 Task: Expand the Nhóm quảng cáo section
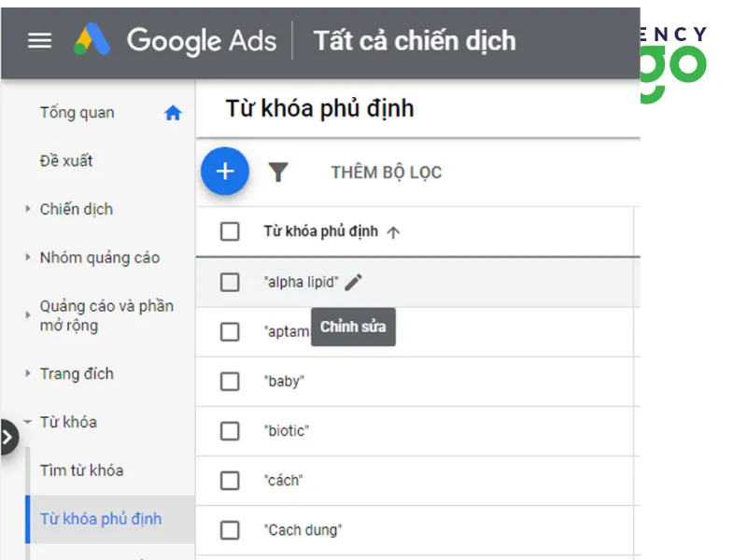click(x=28, y=258)
